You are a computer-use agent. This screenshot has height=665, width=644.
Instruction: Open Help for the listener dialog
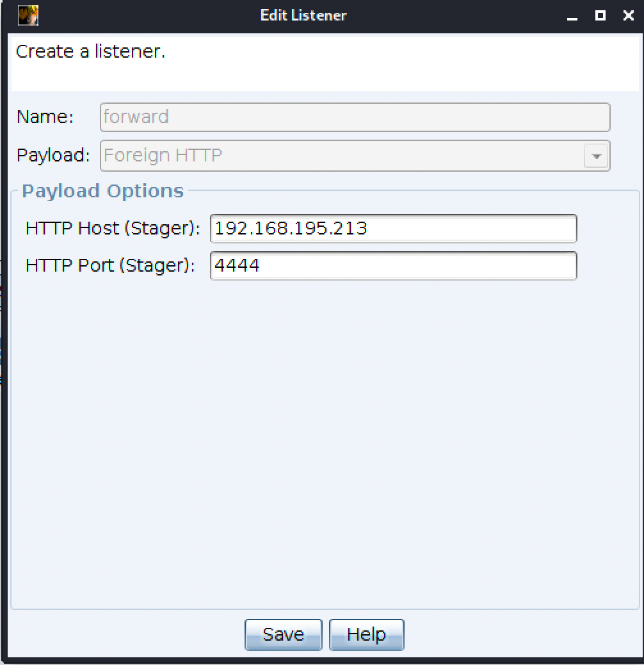tap(366, 634)
